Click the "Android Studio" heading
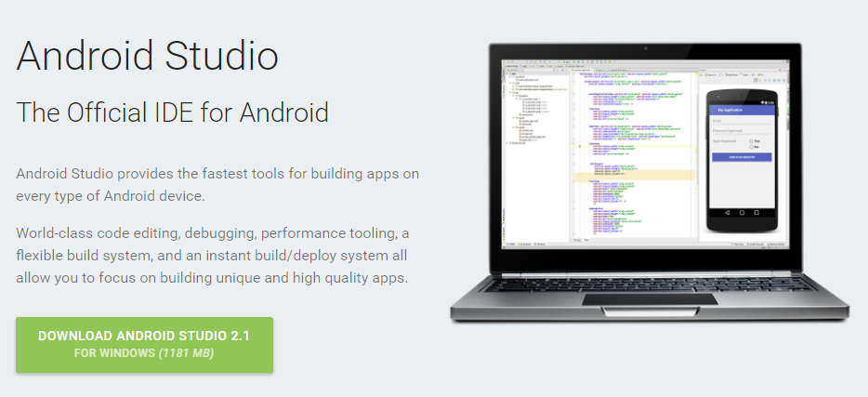 click(x=147, y=56)
